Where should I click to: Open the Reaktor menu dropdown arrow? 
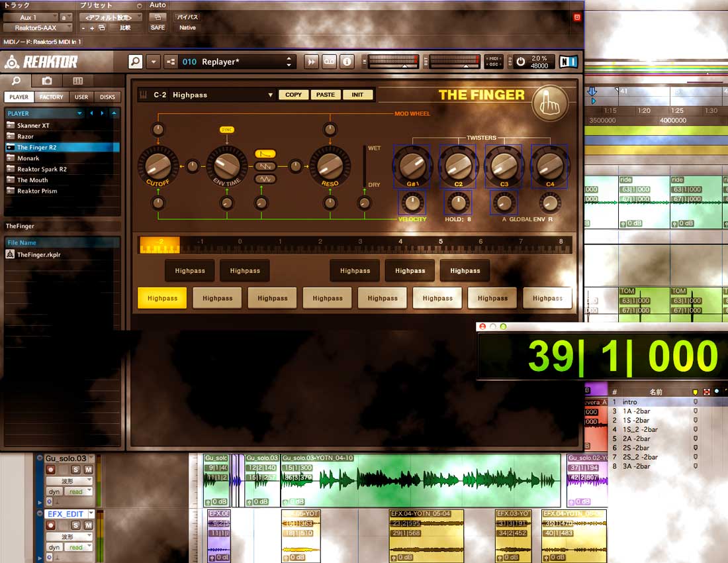pyautogui.click(x=154, y=62)
